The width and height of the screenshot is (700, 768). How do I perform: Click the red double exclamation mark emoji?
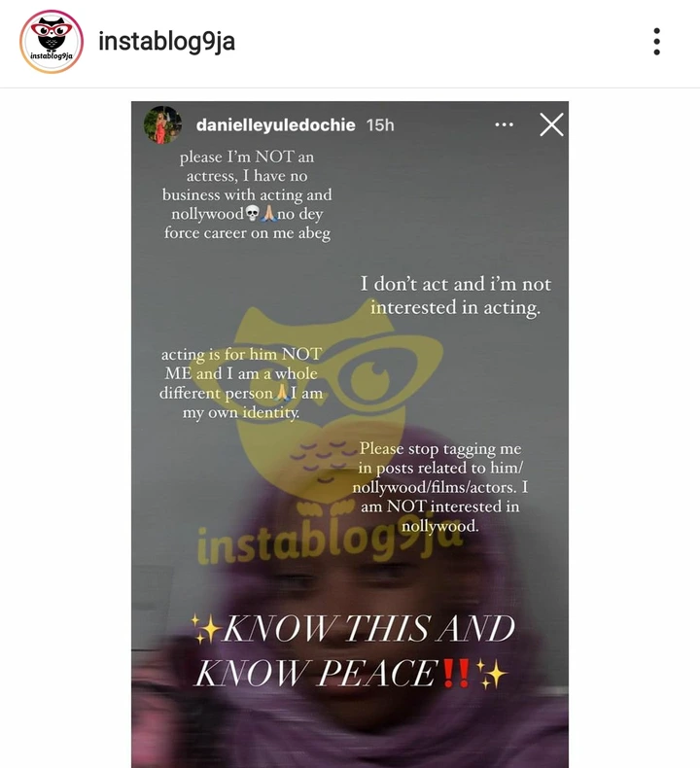click(x=456, y=673)
